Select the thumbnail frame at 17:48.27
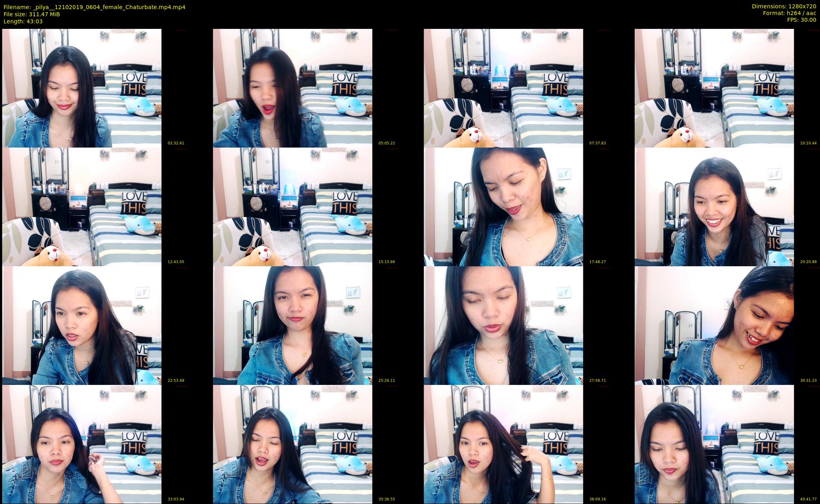 click(x=504, y=207)
